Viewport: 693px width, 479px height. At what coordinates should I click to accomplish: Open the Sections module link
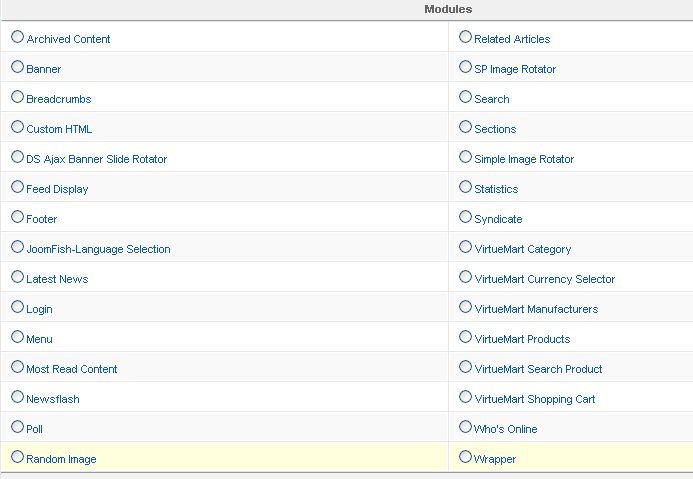[x=495, y=129]
